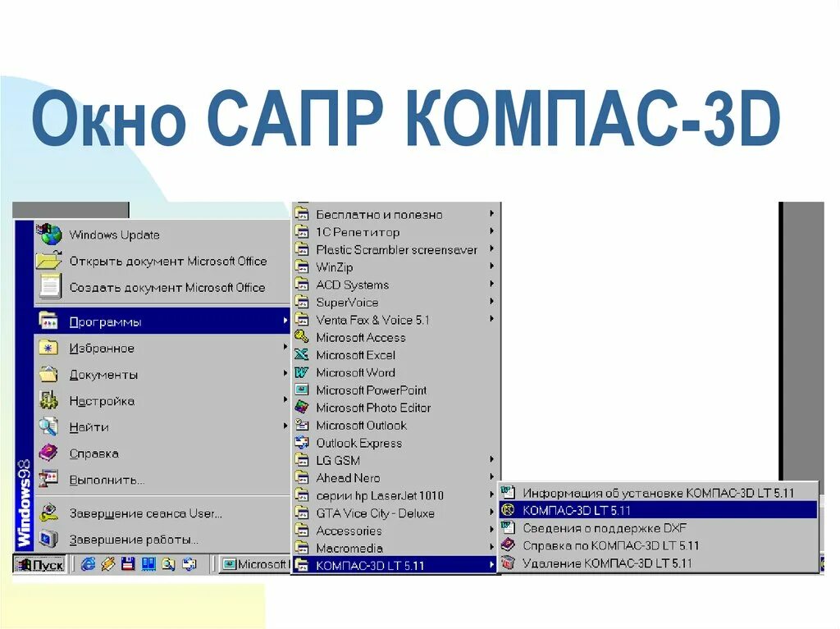Expand Venta Fax & Voice 5.1 submenu
The image size is (840, 629).
point(395,320)
